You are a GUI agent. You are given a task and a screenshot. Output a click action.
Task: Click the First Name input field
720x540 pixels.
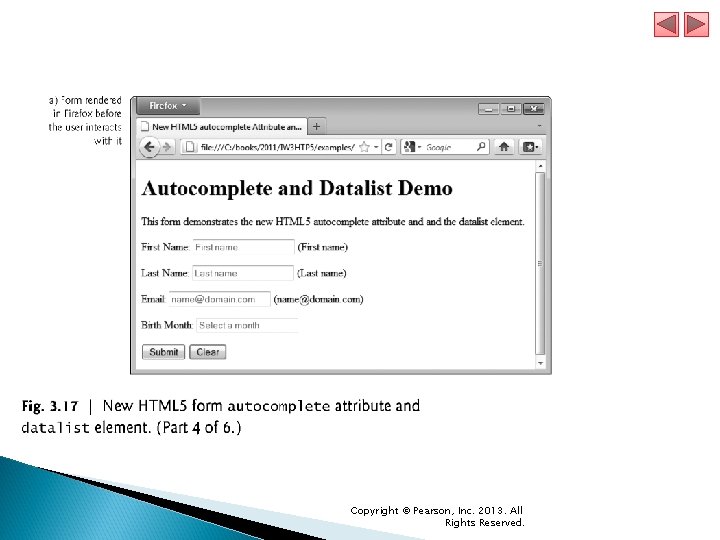(x=243, y=247)
